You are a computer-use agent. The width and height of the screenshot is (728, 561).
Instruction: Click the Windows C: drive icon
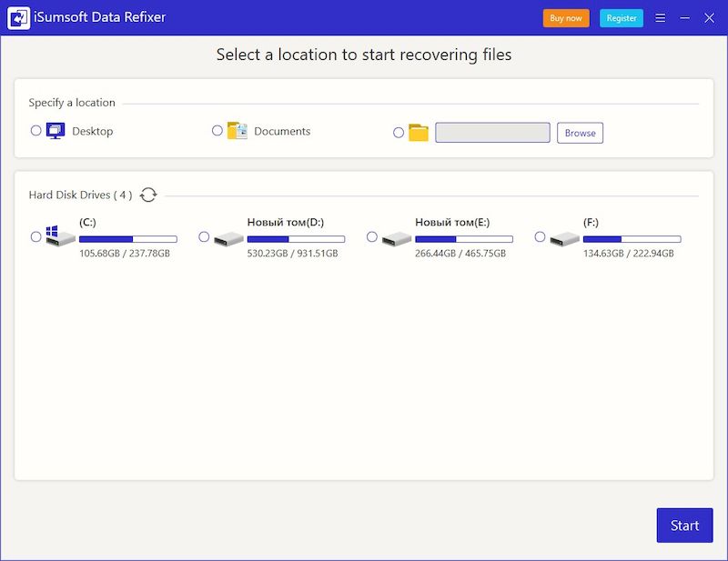(x=61, y=237)
